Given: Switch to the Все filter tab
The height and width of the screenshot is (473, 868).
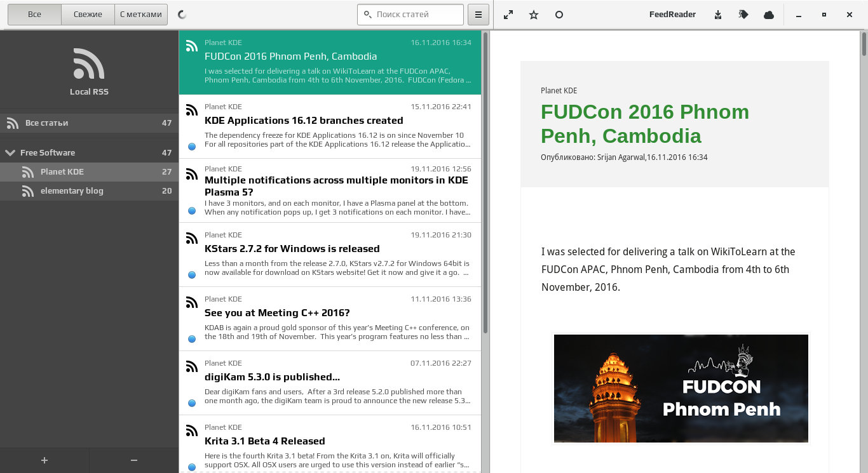Looking at the screenshot, I should [x=34, y=15].
